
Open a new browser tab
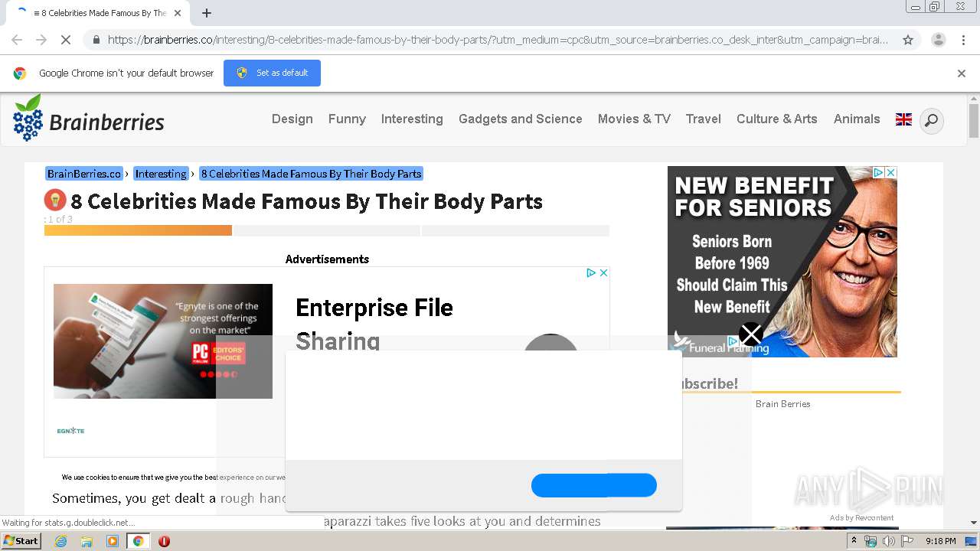207,13
